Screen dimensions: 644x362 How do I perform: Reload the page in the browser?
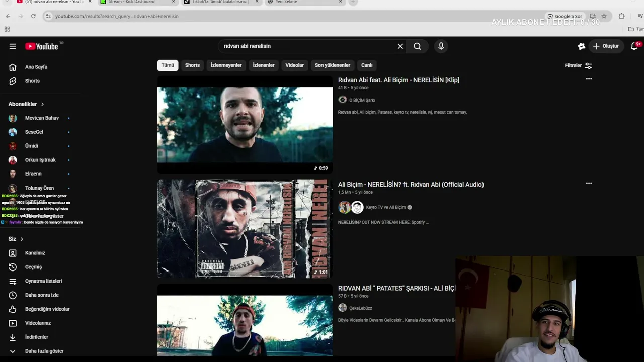click(33, 16)
